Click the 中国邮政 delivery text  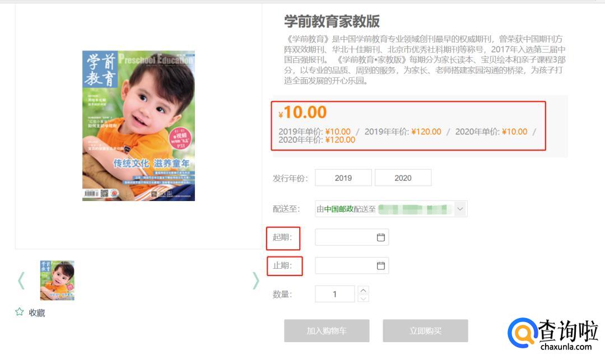point(339,209)
